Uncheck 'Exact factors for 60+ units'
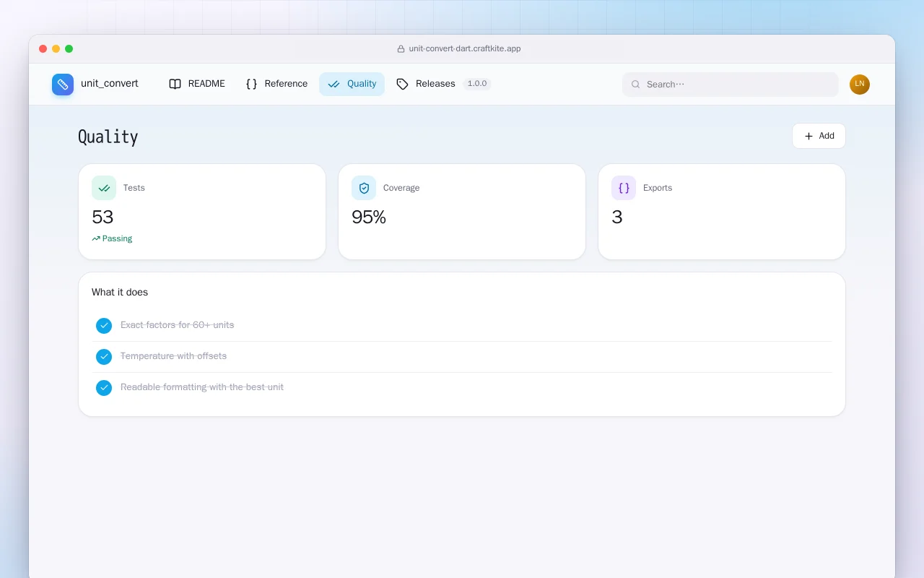 [104, 326]
